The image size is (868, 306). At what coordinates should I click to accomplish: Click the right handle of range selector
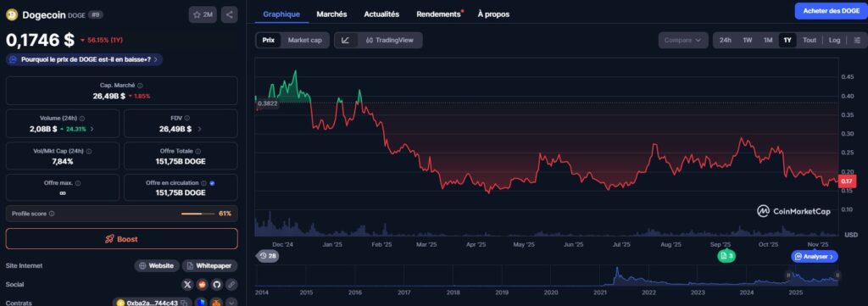837,275
